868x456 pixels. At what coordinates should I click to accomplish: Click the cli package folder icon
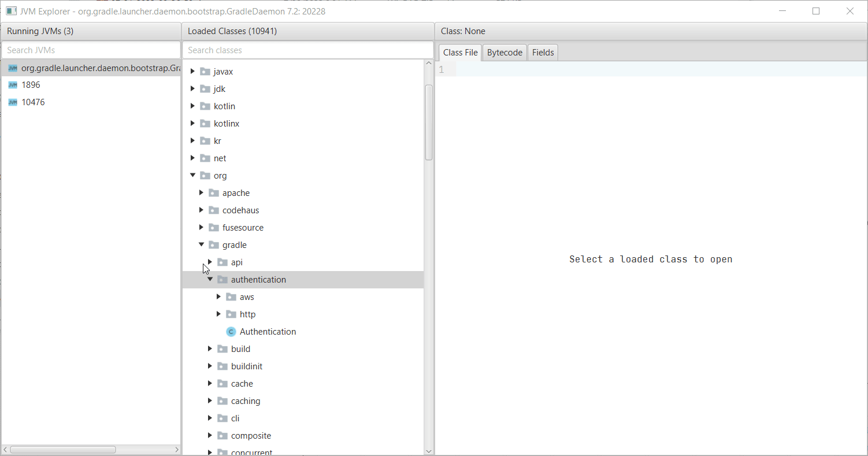click(x=222, y=418)
